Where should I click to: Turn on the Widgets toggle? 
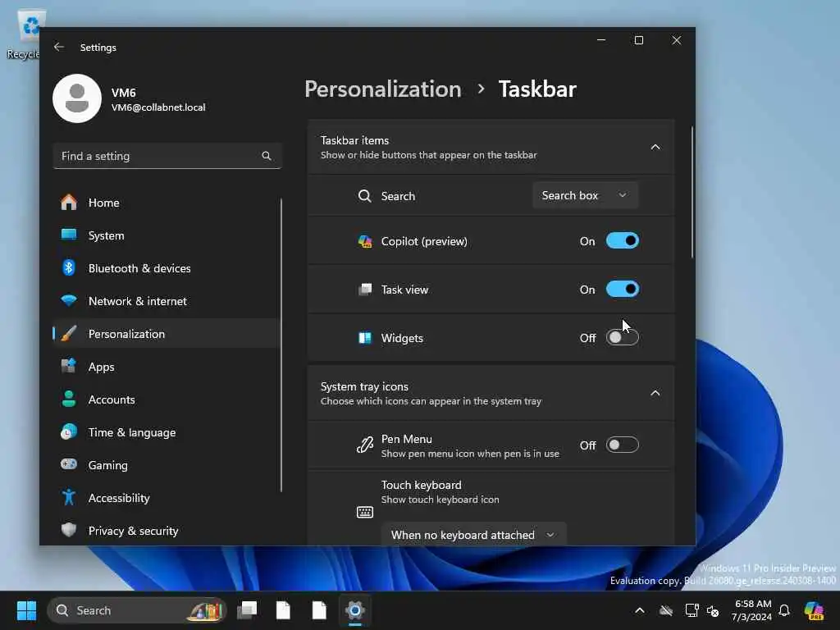tap(623, 337)
